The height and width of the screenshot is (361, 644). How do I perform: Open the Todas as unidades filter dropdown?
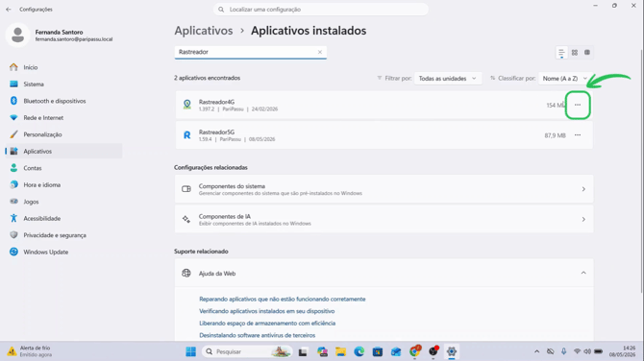click(x=447, y=79)
